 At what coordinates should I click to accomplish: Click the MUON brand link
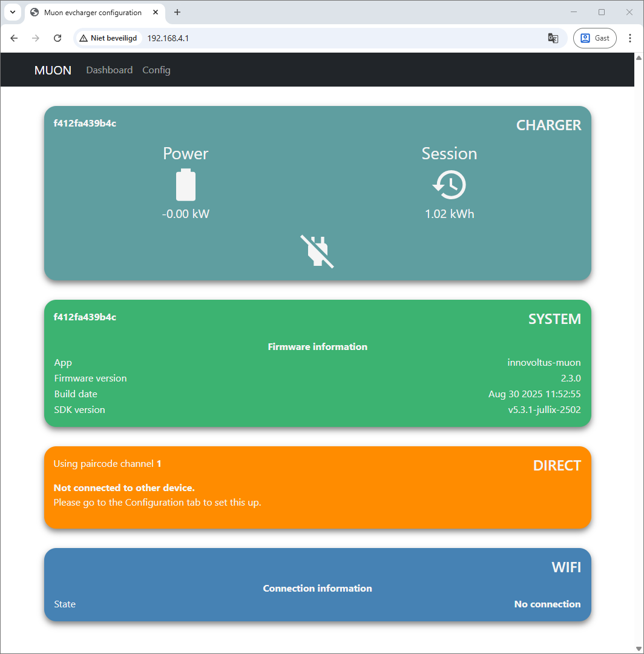tap(53, 70)
